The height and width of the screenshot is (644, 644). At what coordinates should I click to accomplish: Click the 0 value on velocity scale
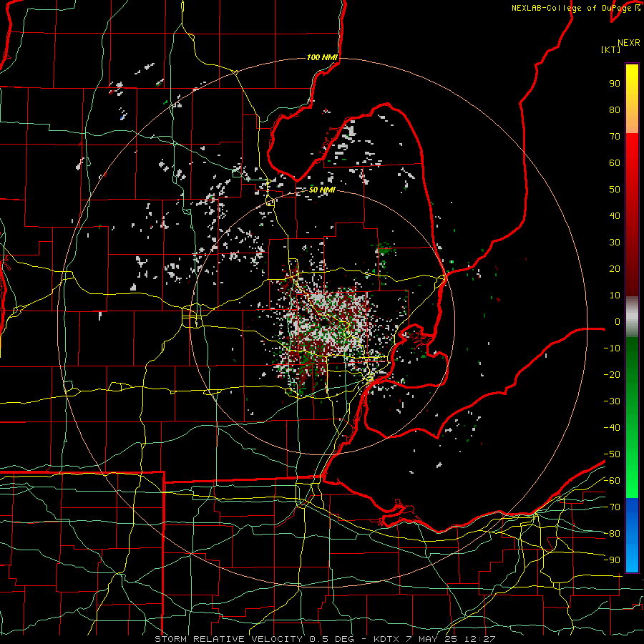(617, 322)
